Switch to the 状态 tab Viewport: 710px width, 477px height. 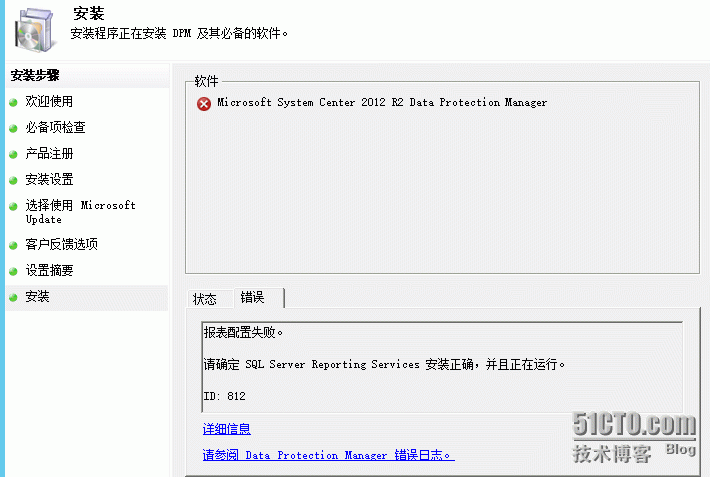coord(205,299)
